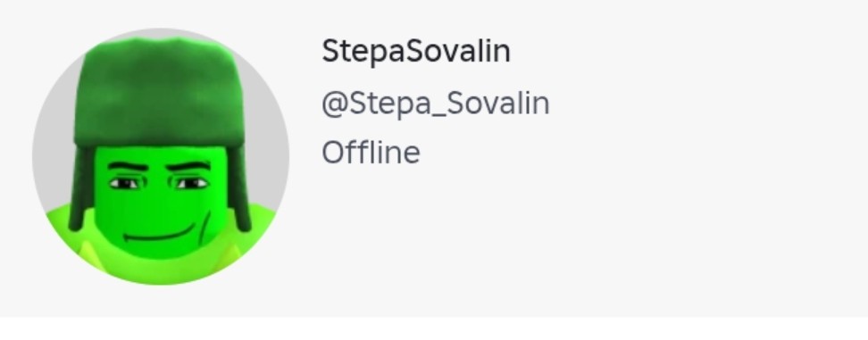868x340 pixels.
Task: Click the avatar's left eyebrow
Action: 128,166
